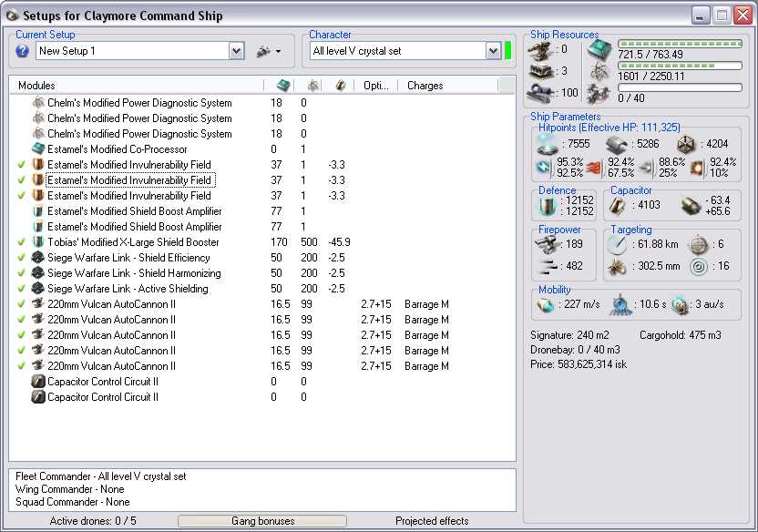Toggle the last 220mm Vulcan AutoCannon checkmark

click(x=21, y=366)
